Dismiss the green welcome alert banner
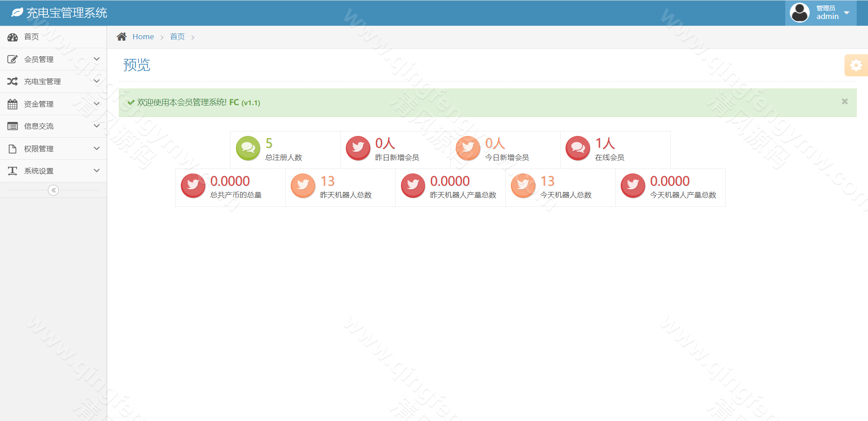The width and height of the screenshot is (868, 421). point(844,102)
